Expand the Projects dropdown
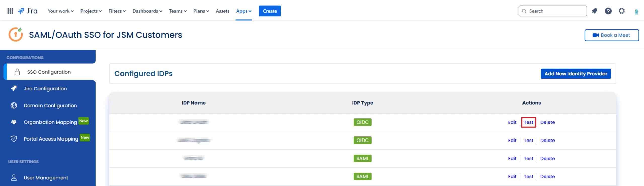 pos(91,11)
